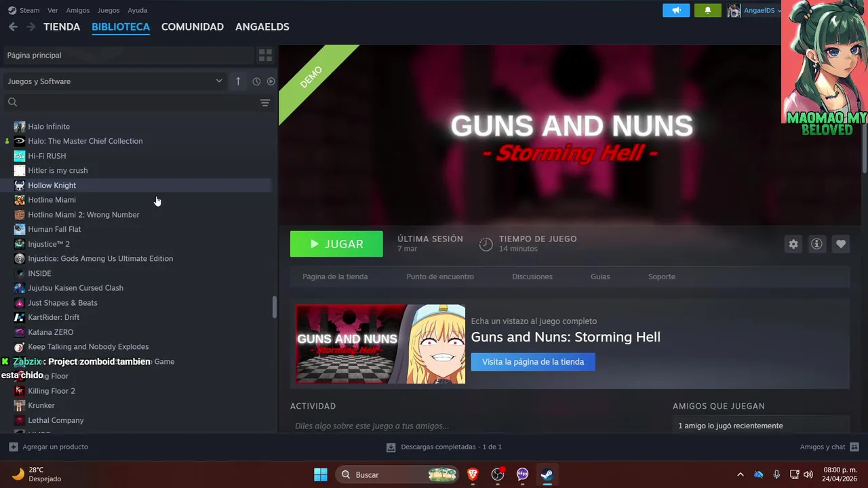Open Brave browser from taskbar

click(x=473, y=474)
